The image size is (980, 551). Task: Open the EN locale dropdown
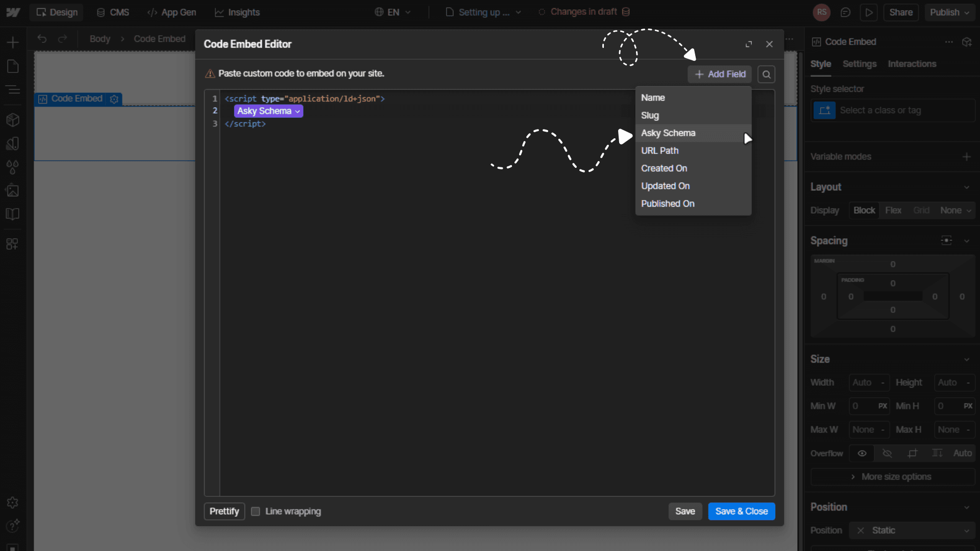point(393,12)
